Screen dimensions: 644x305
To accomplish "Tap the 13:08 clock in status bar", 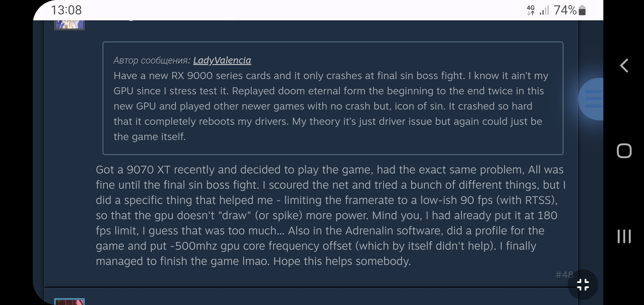I will [66, 10].
